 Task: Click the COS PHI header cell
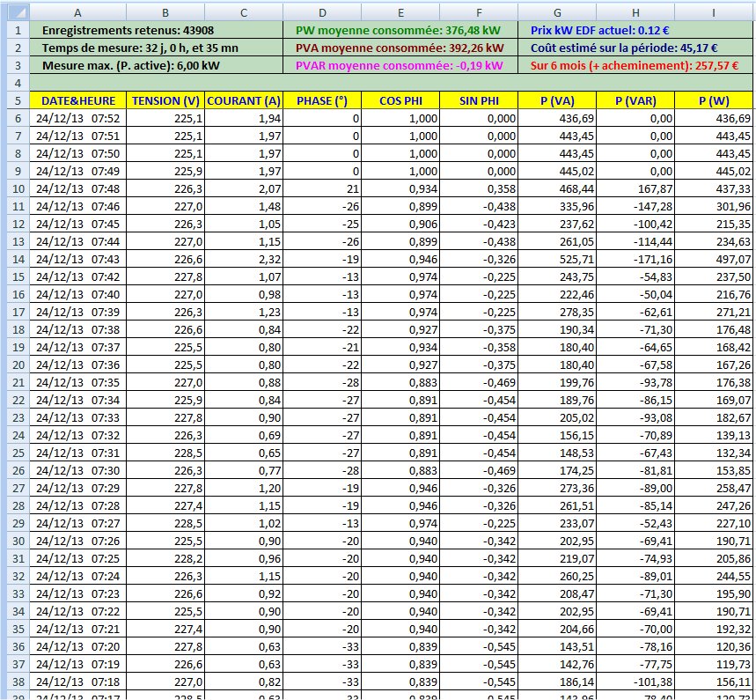tap(400, 101)
